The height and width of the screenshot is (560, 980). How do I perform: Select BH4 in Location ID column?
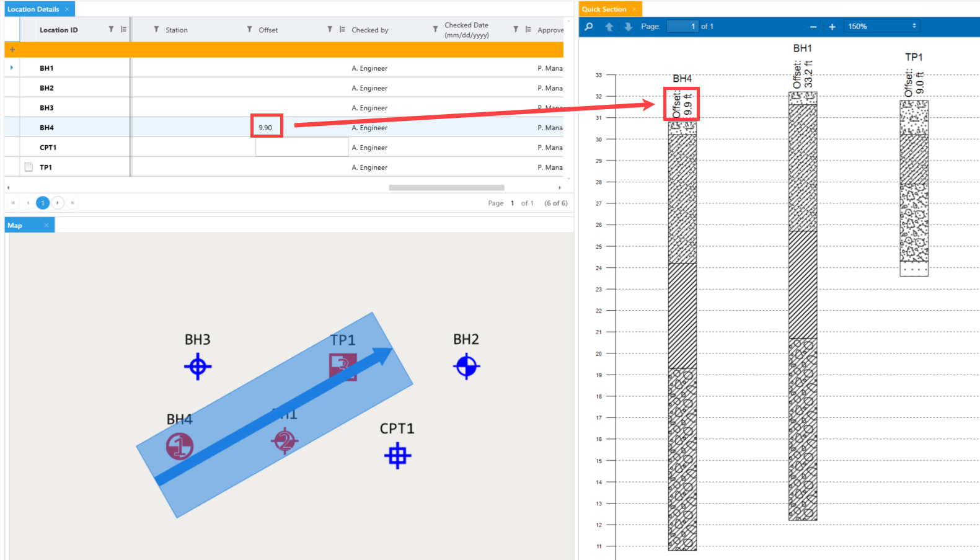[x=46, y=128]
